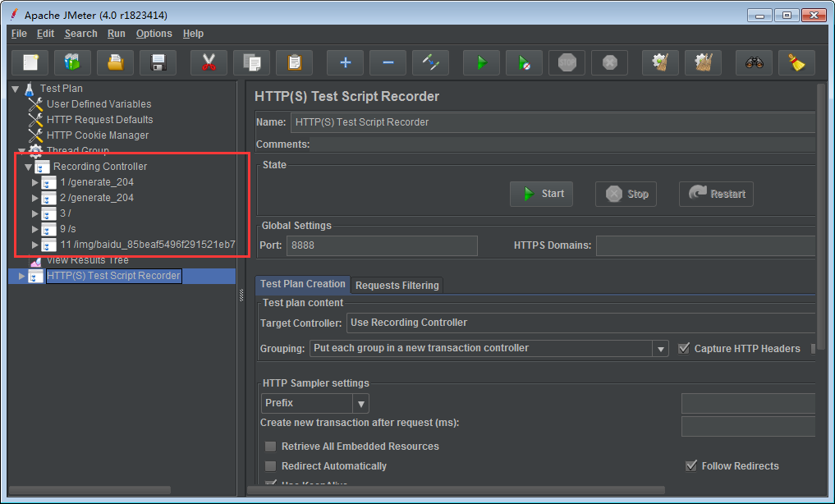This screenshot has width=835, height=504.
Task: Uncheck the Follow Redirects checkbox
Action: [690, 466]
